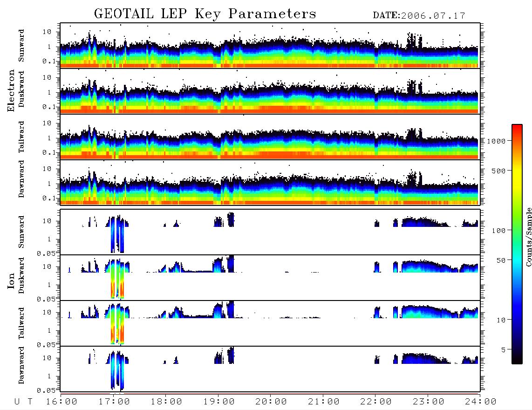Click the Electron Tailward spectrogram panel

tap(270, 137)
